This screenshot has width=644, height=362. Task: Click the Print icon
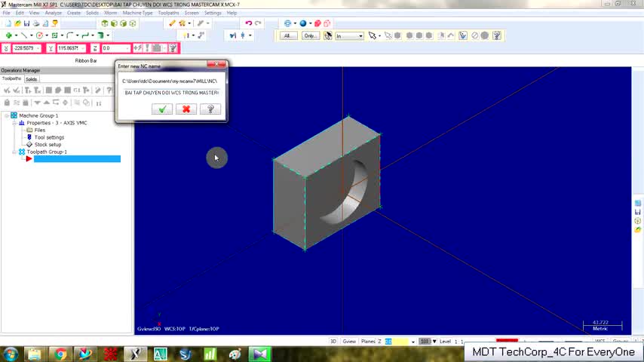[36, 23]
